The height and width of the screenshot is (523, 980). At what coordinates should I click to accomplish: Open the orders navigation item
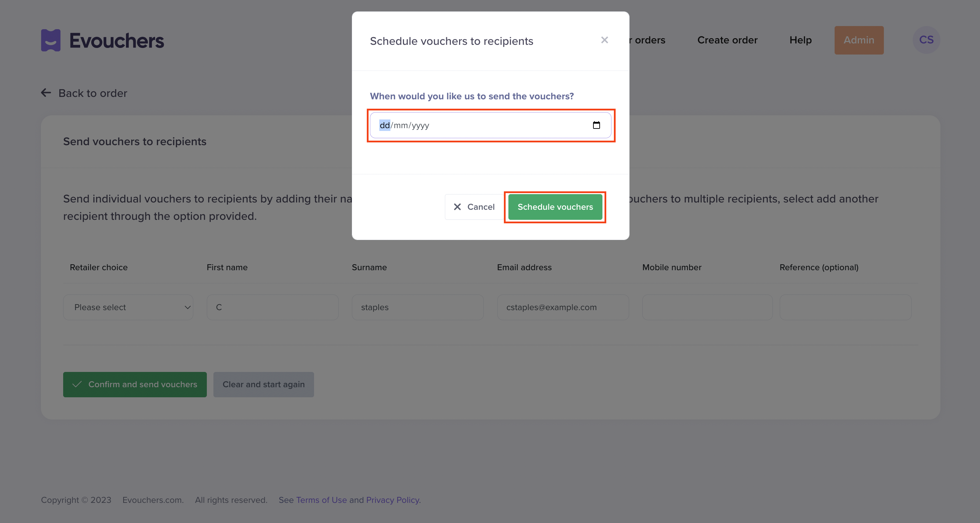click(648, 40)
